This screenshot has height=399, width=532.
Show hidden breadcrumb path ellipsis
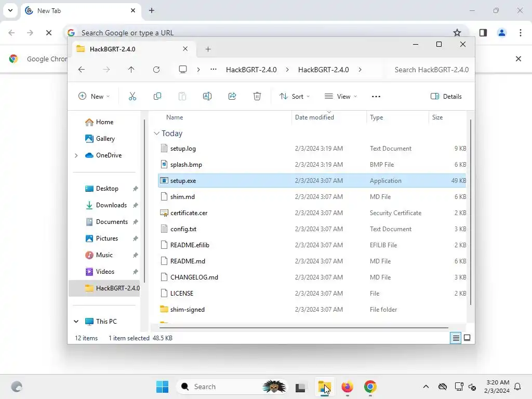coord(214,69)
